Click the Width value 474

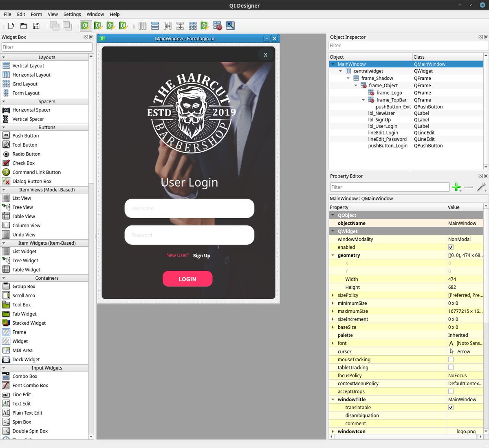(x=465, y=279)
